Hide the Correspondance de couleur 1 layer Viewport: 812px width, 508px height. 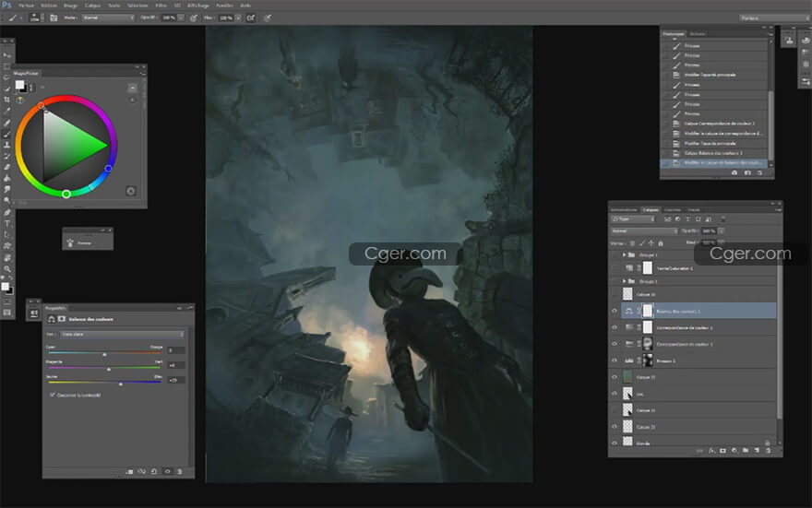point(615,344)
